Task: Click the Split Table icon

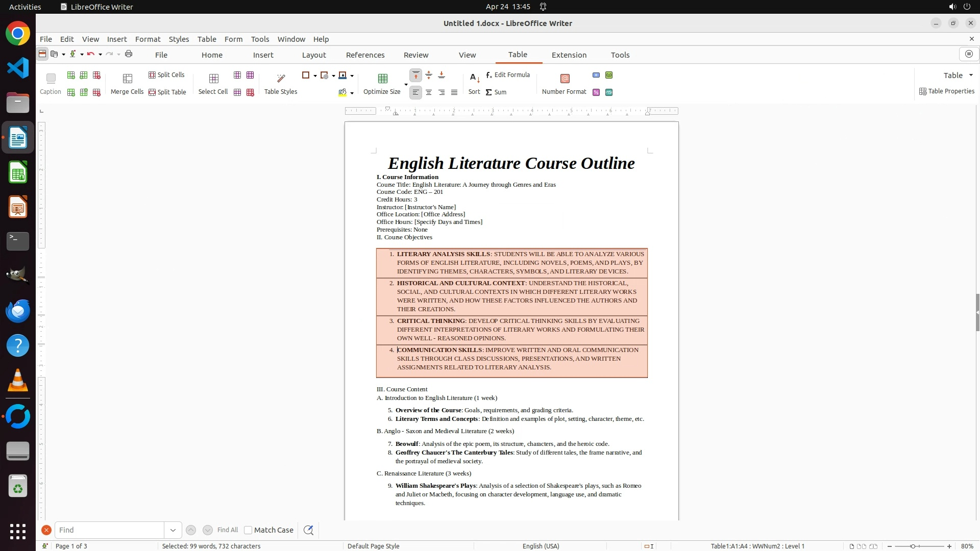Action: (x=152, y=92)
